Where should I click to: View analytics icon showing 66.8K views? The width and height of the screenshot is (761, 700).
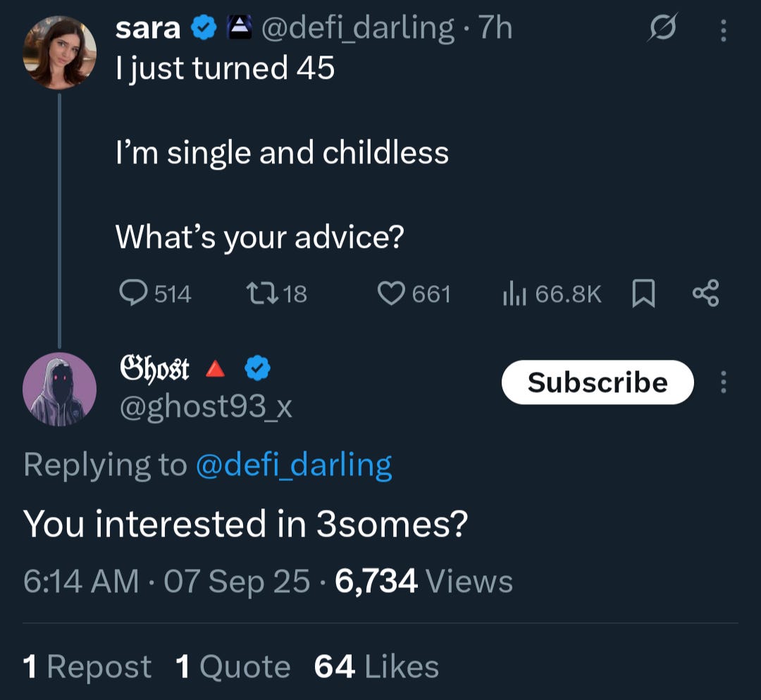[515, 293]
